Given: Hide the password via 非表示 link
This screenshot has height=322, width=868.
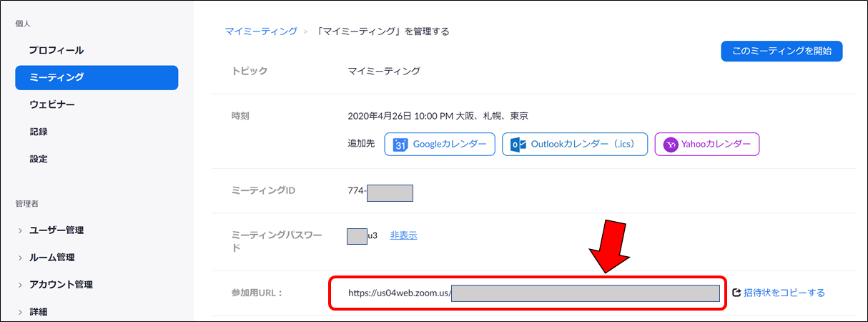Looking at the screenshot, I should coord(403,235).
